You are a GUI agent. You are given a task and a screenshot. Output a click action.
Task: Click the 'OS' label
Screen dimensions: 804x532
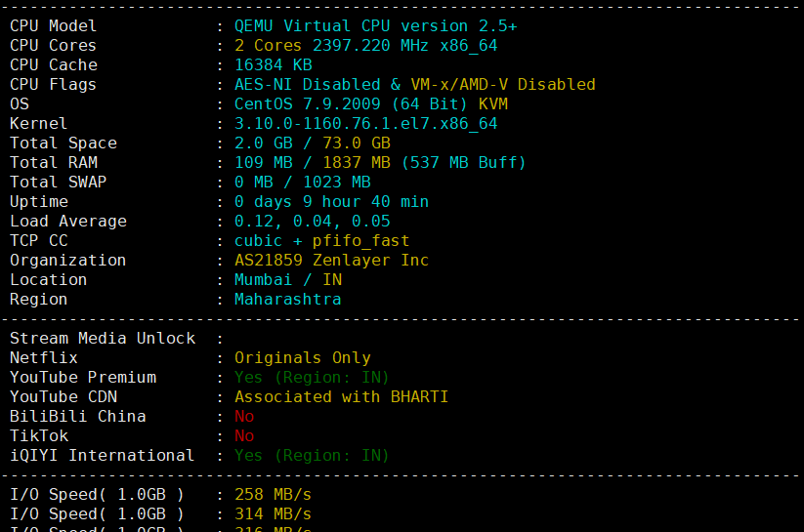(x=20, y=104)
